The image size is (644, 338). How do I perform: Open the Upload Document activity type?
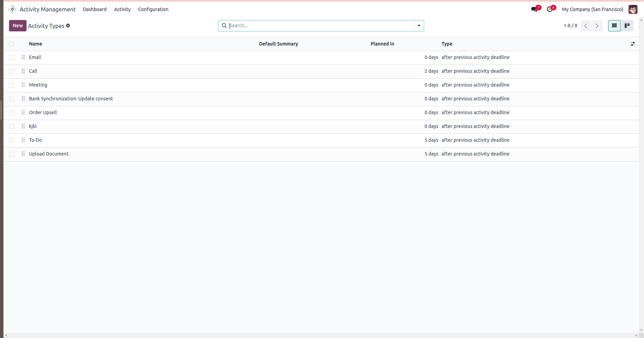(49, 154)
